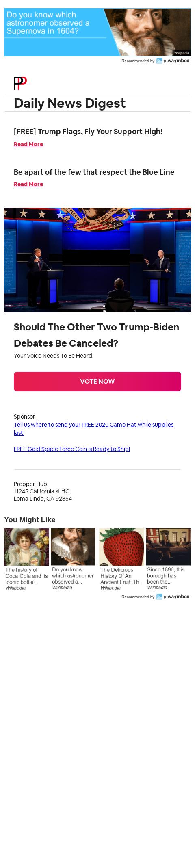Click the Since 1896 borough thumbnail
The width and height of the screenshot is (195, 868).
[x=168, y=547]
